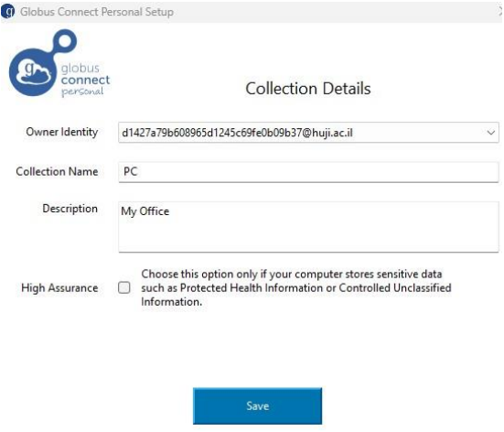This screenshot has height=432, width=504.
Task: Click the Collection Name label
Action: click(x=57, y=171)
